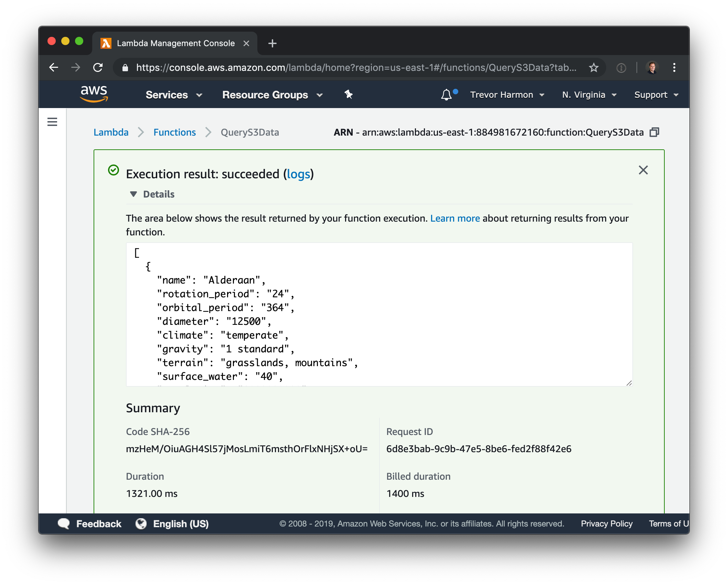Dismiss the execution result panel
This screenshot has height=585, width=728.
click(643, 170)
